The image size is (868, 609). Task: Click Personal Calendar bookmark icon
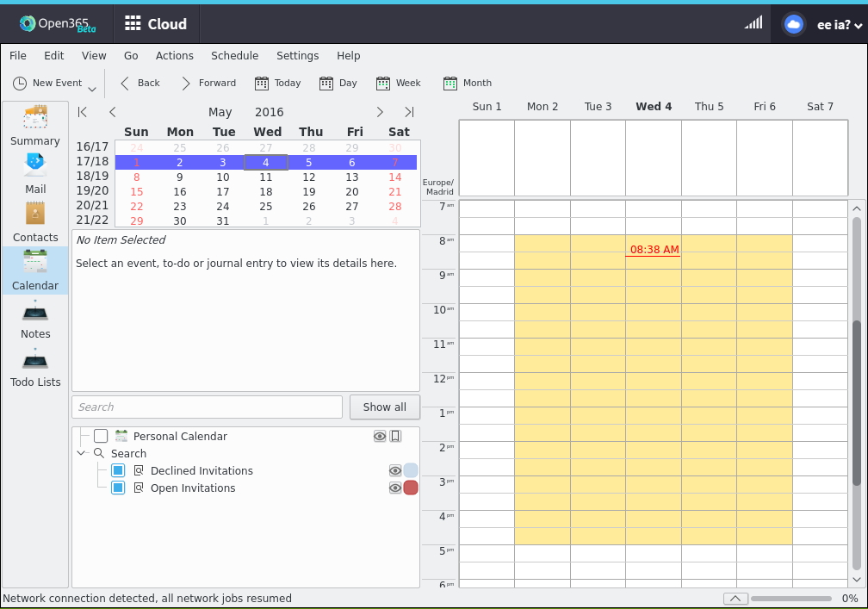tap(395, 436)
